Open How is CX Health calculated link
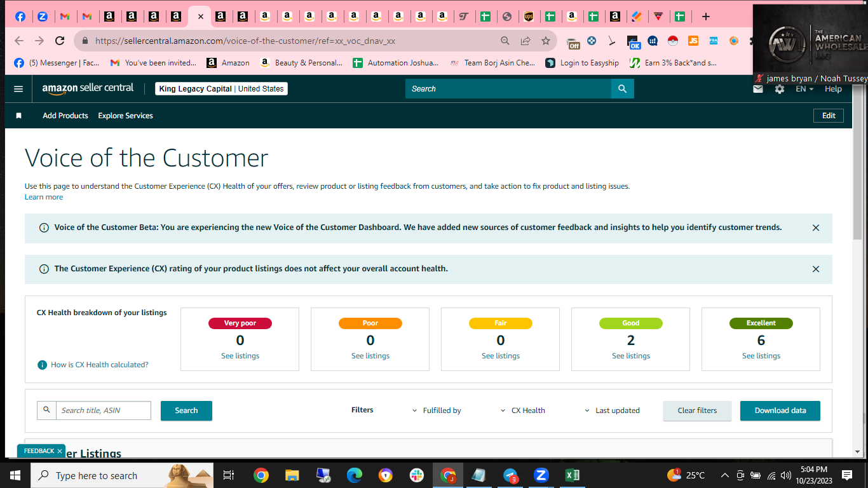Viewport: 868px width, 488px height. 99,365
